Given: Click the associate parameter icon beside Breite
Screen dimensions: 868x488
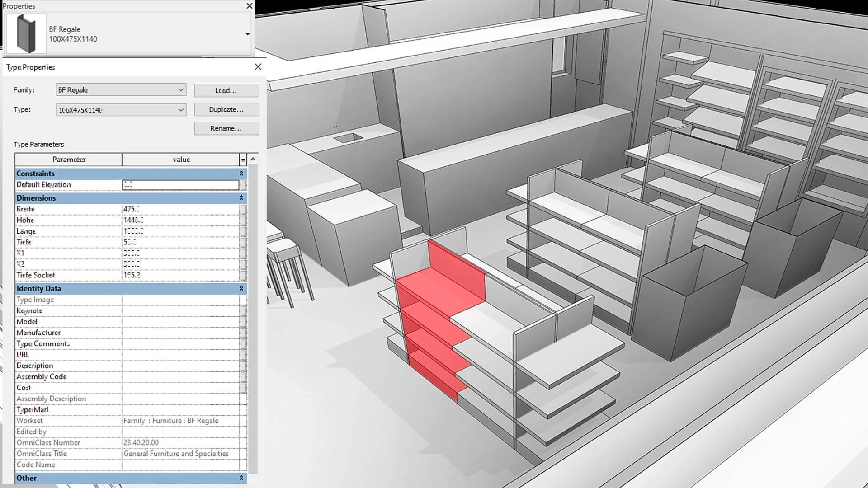Looking at the screenshot, I should click(243, 209).
